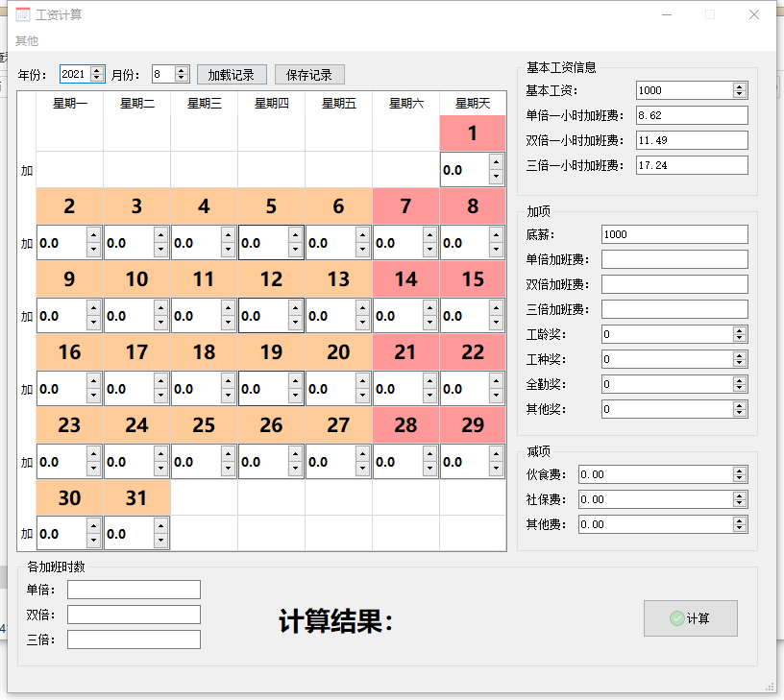Select the day 14 calendar cell
The height and width of the screenshot is (700, 784).
click(405, 279)
